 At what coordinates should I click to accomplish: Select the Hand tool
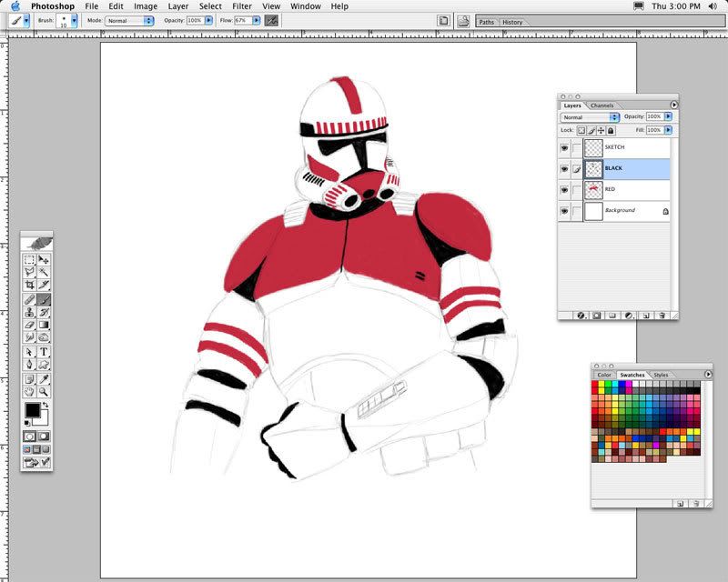pyautogui.click(x=29, y=392)
